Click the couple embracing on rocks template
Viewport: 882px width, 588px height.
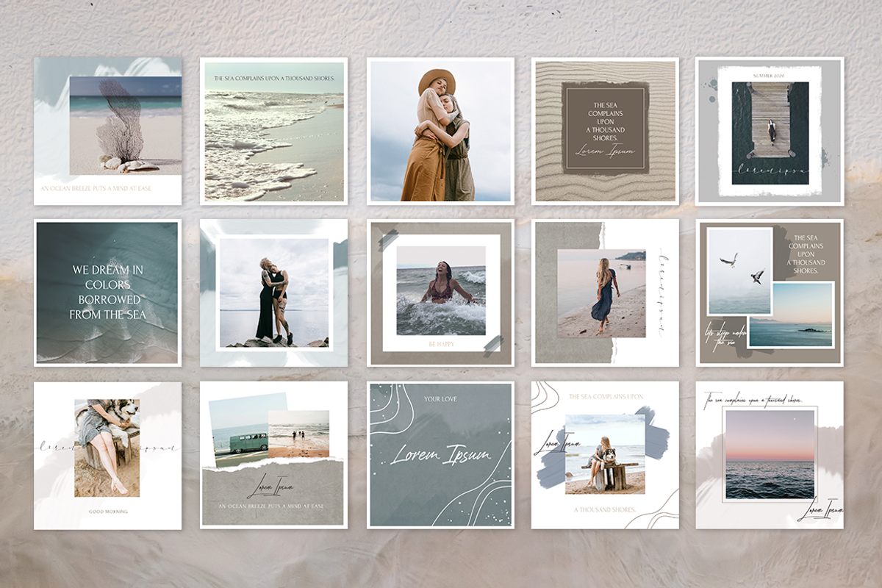coord(273,293)
